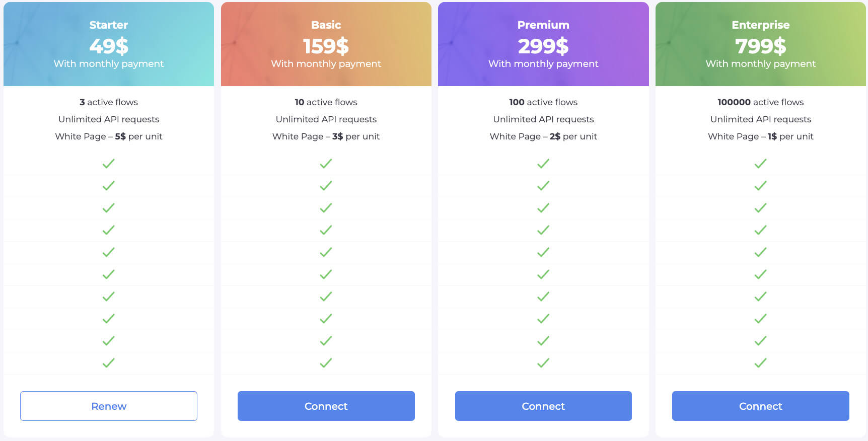Click the Renew button under Starter plan
868x441 pixels.
tap(109, 406)
